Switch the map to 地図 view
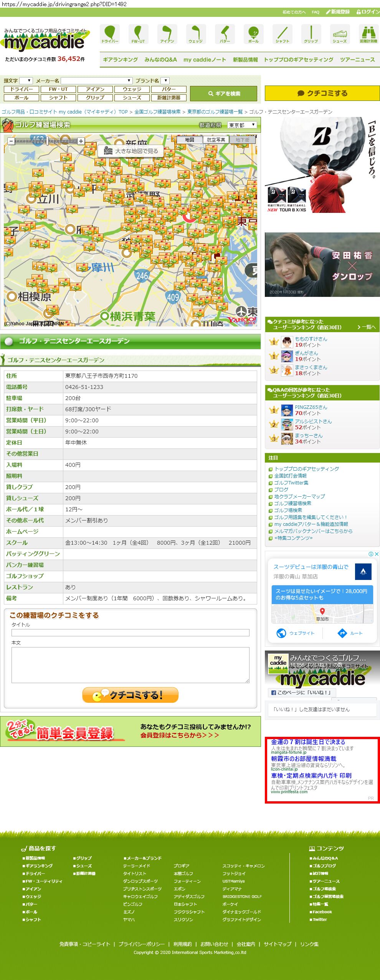The height and width of the screenshot is (980, 380). tap(190, 140)
